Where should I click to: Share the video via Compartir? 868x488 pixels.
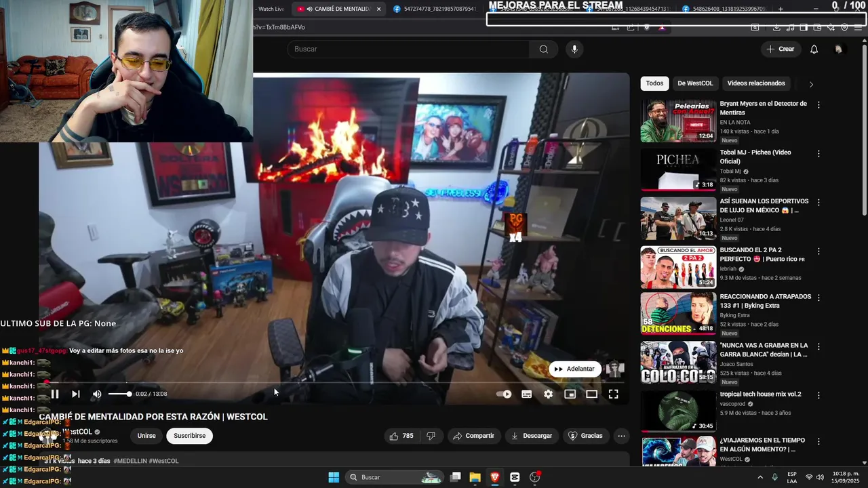coord(473,436)
